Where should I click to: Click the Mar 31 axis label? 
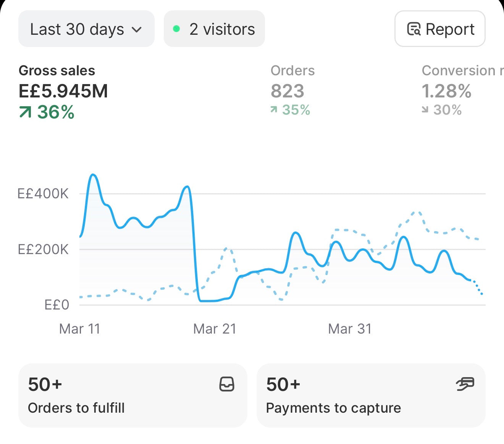click(x=350, y=329)
